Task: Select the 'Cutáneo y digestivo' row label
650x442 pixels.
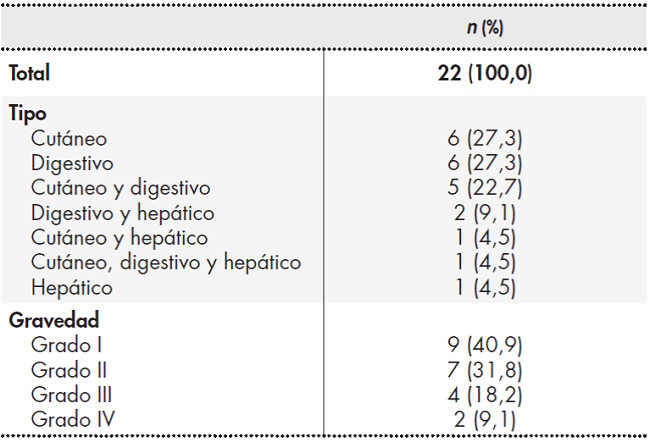Action: (x=120, y=188)
